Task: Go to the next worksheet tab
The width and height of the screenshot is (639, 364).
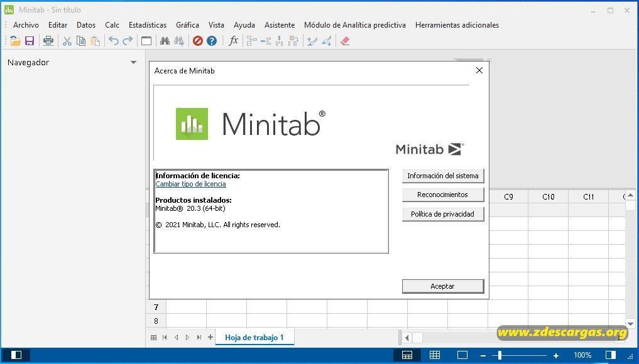Action: [x=187, y=338]
